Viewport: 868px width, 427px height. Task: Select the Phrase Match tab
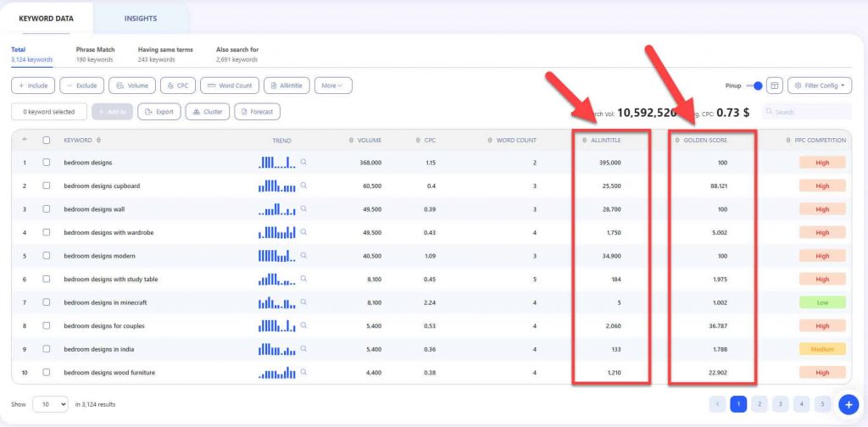tap(95, 54)
